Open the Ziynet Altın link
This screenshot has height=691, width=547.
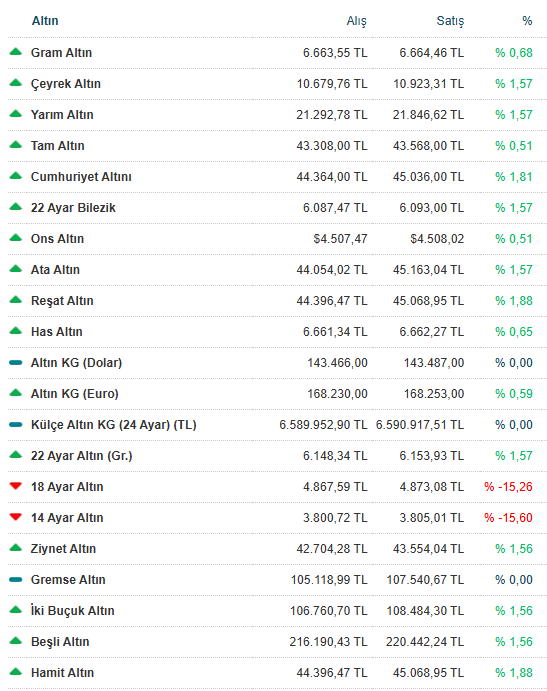click(63, 549)
